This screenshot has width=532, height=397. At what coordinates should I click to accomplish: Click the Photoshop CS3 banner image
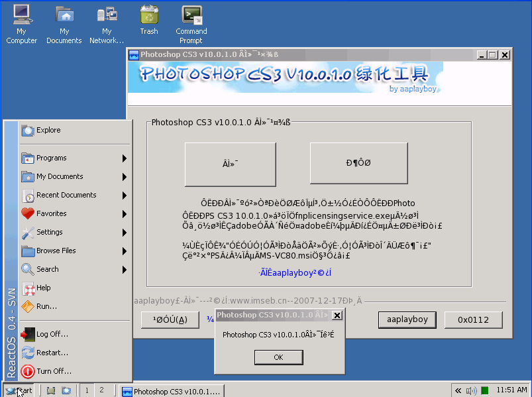pos(286,77)
